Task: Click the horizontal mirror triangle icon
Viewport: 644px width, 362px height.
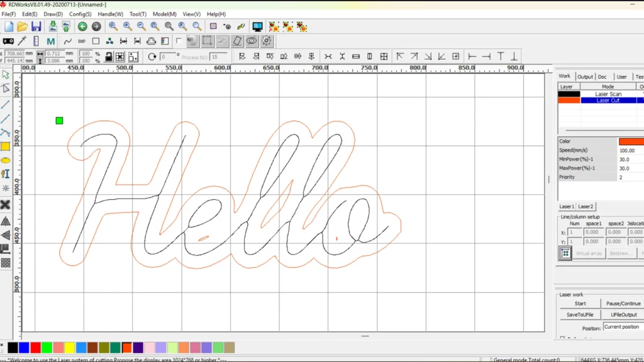Action: (x=5, y=222)
